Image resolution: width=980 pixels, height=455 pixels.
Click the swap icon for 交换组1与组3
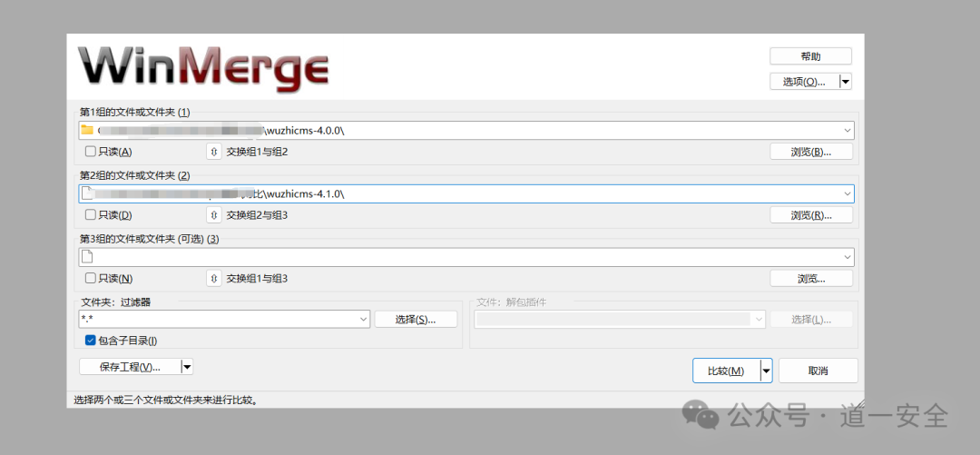tap(214, 278)
